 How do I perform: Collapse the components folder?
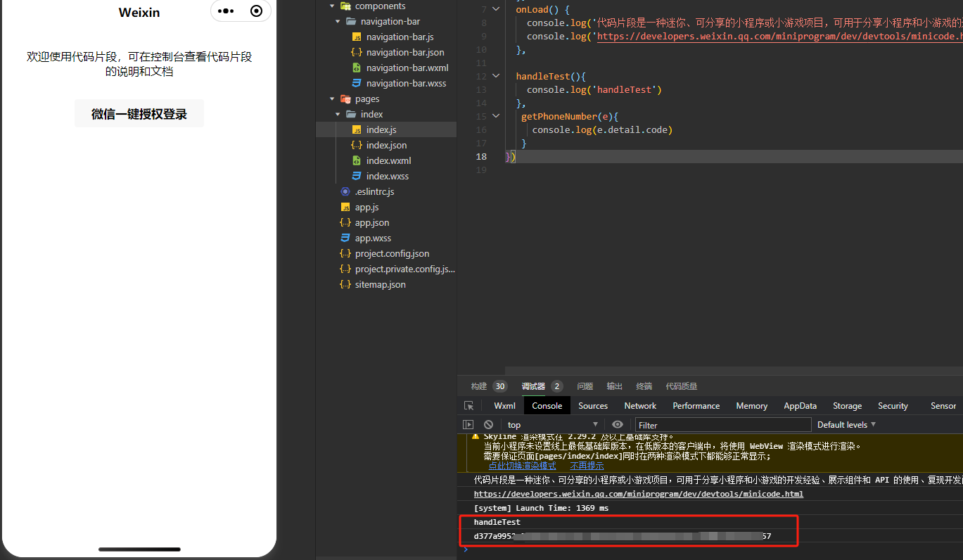pos(332,6)
